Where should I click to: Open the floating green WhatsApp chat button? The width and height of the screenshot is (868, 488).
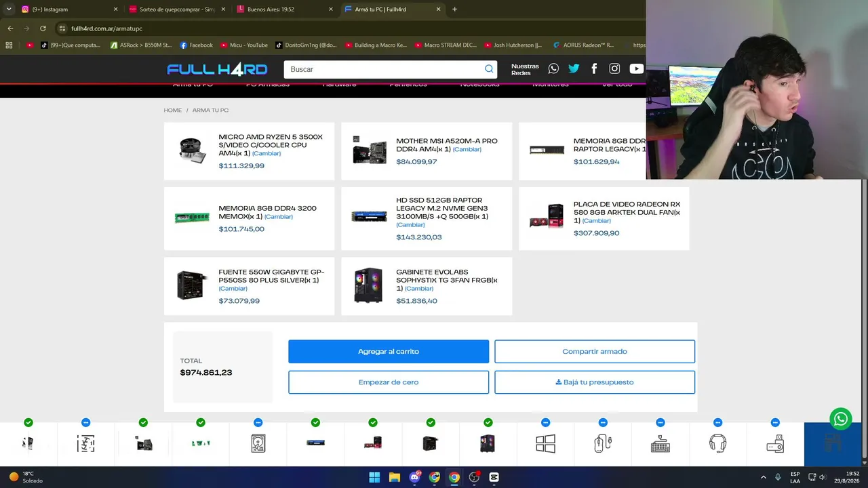coord(841,418)
